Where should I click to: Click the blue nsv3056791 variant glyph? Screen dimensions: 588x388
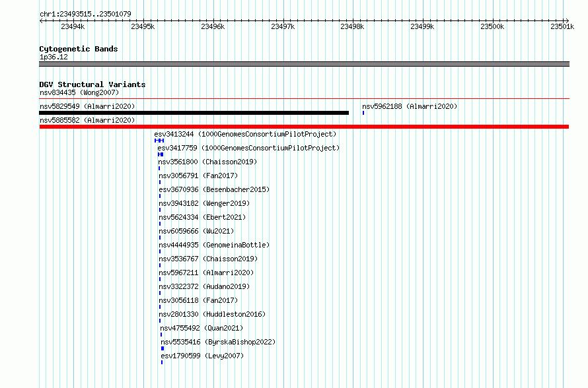[160, 182]
